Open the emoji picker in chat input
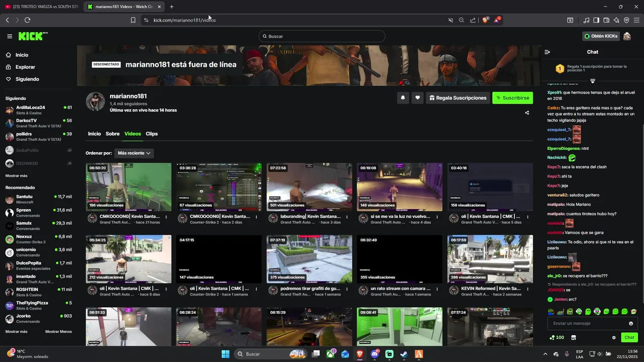644x362 pixels. coord(631,323)
